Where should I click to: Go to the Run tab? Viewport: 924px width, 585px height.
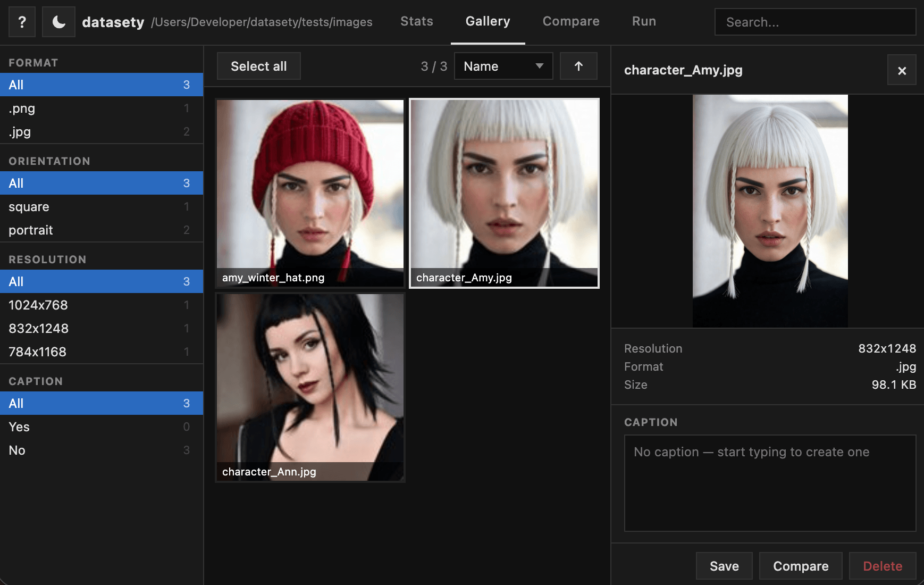(x=643, y=21)
